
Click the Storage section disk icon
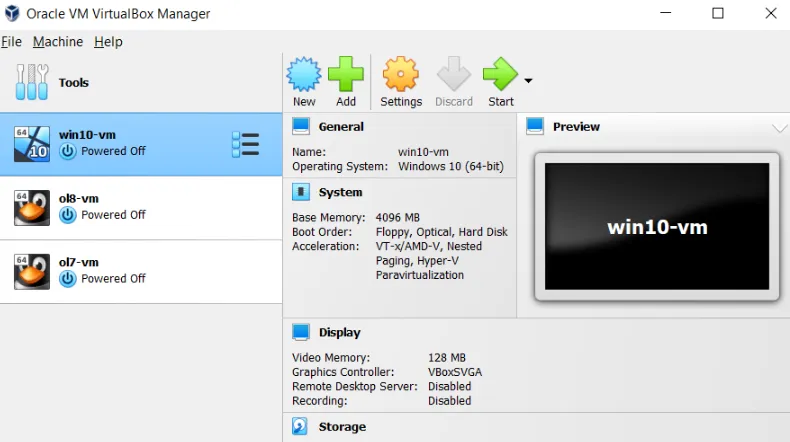(300, 426)
